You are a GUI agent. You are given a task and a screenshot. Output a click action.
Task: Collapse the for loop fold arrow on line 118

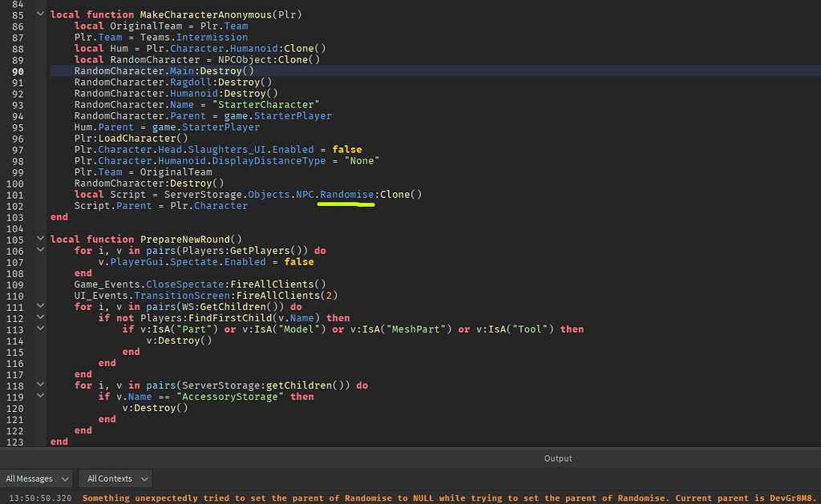pyautogui.click(x=40, y=385)
